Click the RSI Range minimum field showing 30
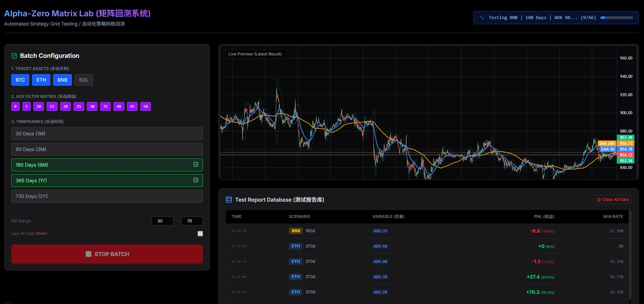This screenshot has height=304, width=644. pyautogui.click(x=162, y=221)
